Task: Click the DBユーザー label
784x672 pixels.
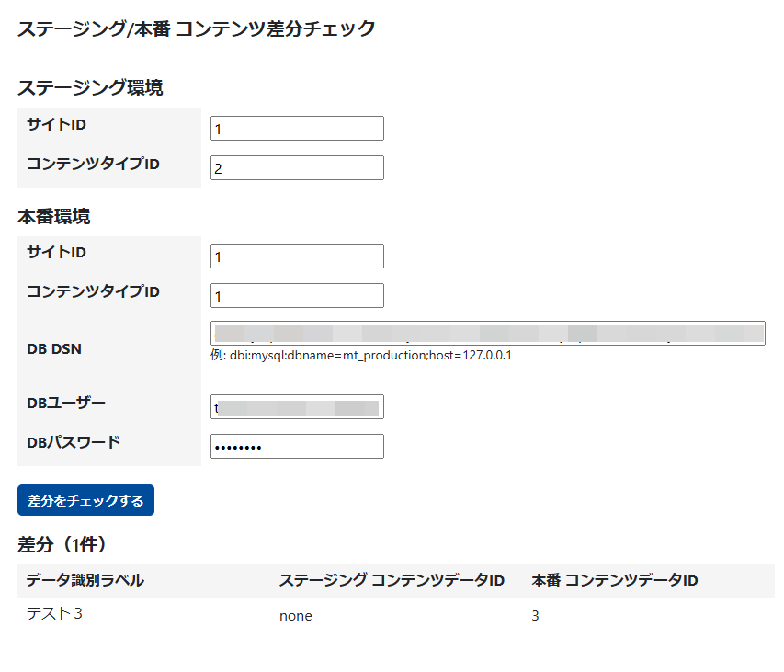Action: point(67,402)
